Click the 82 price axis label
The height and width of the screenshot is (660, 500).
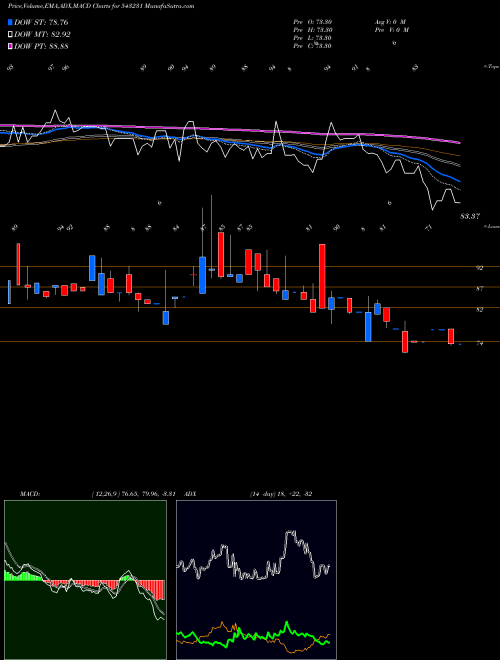click(479, 309)
